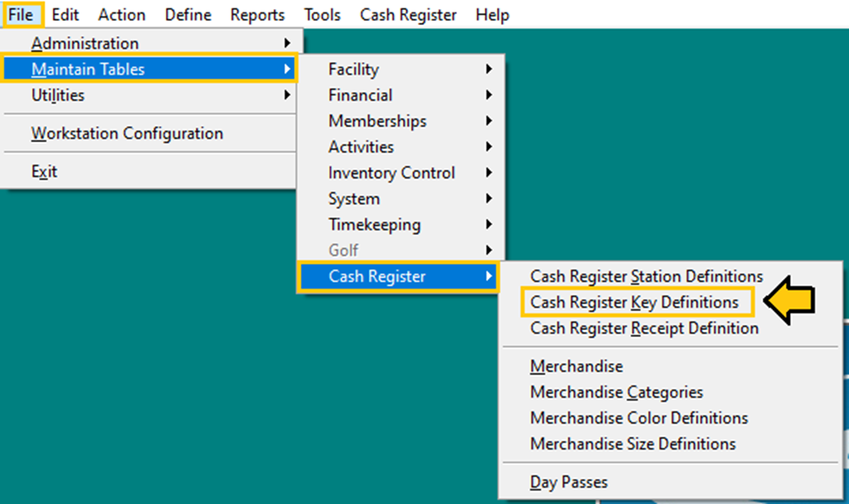Open the Tools menu in menu bar
849x504 pixels.
pyautogui.click(x=322, y=15)
